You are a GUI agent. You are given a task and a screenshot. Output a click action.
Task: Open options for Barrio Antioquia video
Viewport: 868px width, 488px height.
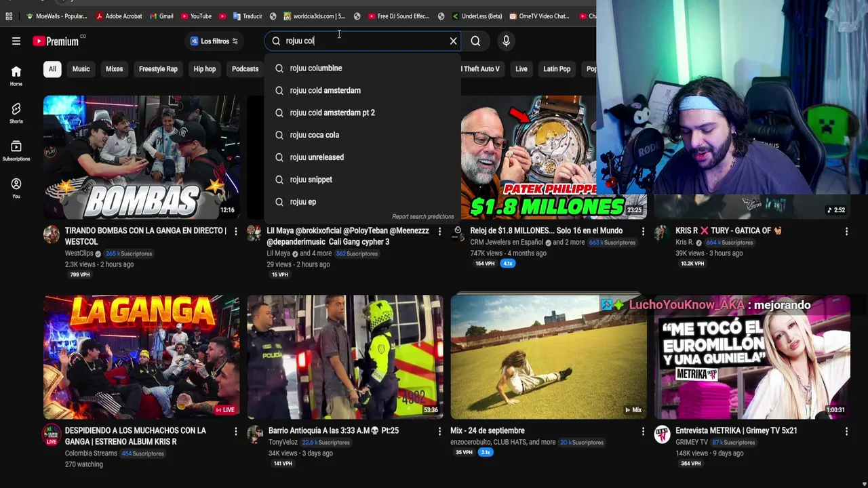click(x=439, y=432)
